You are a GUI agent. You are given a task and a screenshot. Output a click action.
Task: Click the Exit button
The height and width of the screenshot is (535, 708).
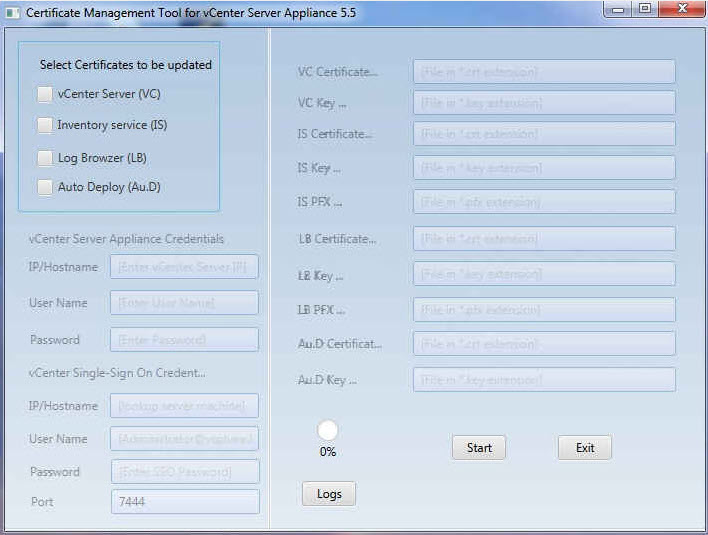[585, 448]
